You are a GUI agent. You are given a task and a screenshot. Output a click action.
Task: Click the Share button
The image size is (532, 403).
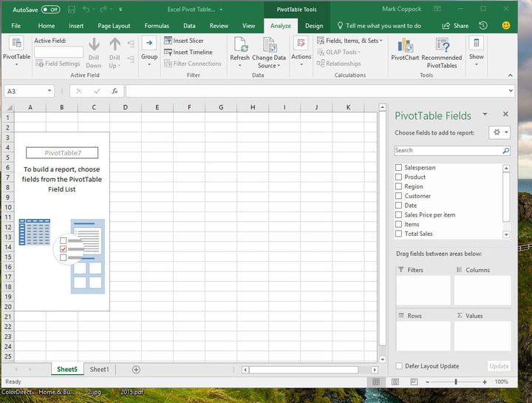point(457,26)
